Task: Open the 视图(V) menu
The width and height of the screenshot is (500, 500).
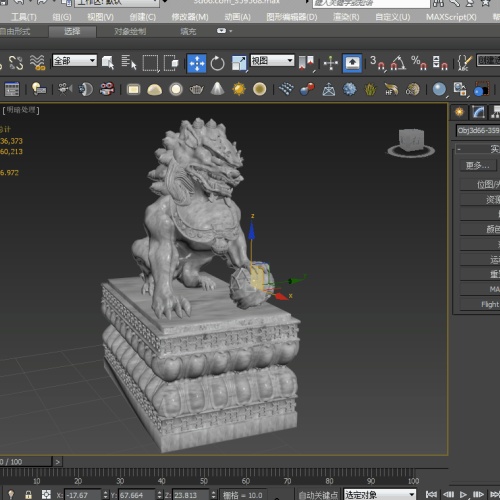Action: [x=100, y=17]
